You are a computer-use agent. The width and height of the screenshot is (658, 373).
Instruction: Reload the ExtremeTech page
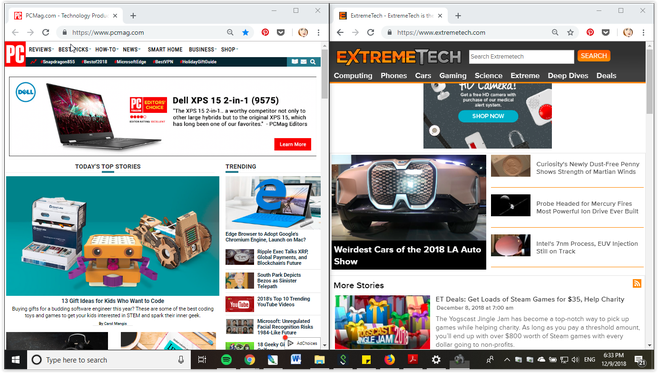371,32
